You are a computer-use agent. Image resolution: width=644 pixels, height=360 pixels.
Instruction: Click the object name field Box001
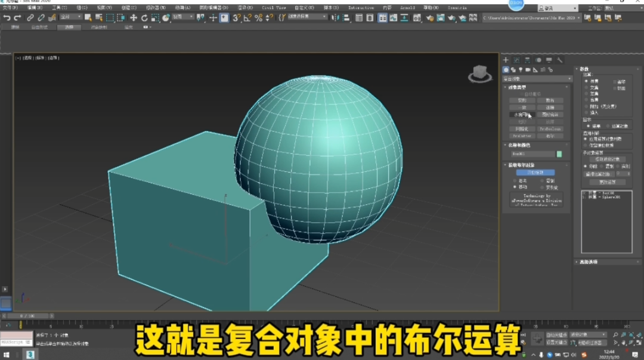tap(532, 154)
